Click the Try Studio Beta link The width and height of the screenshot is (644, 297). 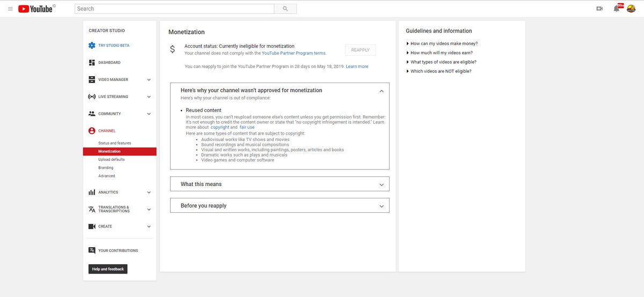point(114,46)
